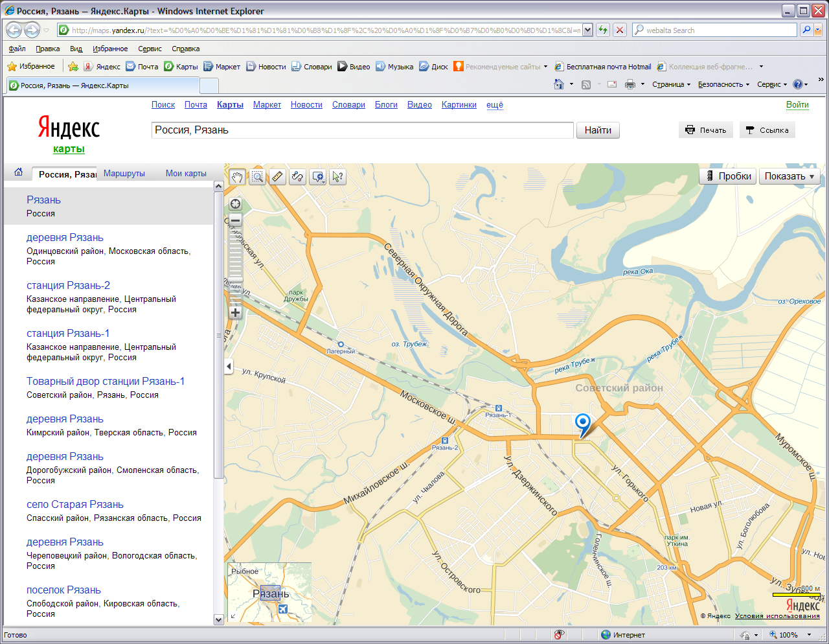Click the Yandex search input field
Screen dimensions: 829x644
pyautogui.click(x=363, y=130)
